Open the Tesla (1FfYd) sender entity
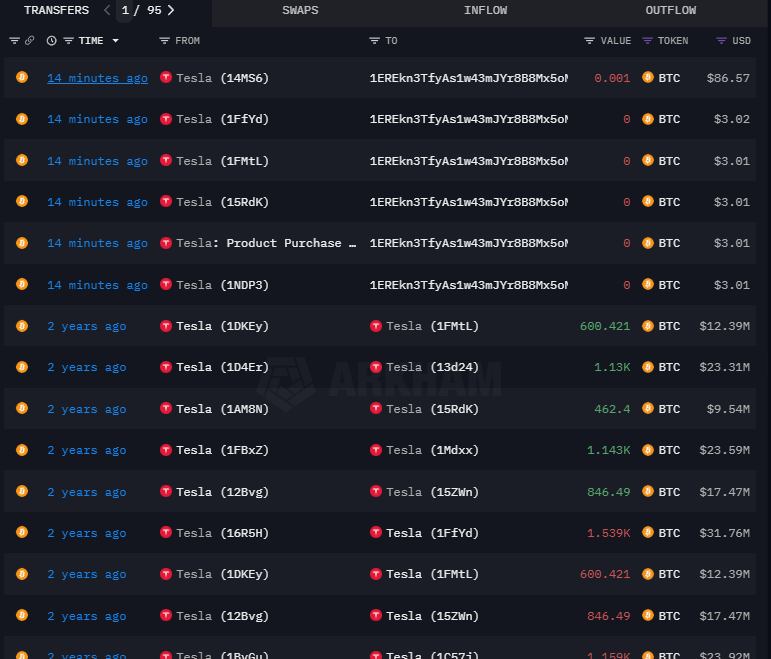This screenshot has height=659, width=771. click(x=222, y=119)
